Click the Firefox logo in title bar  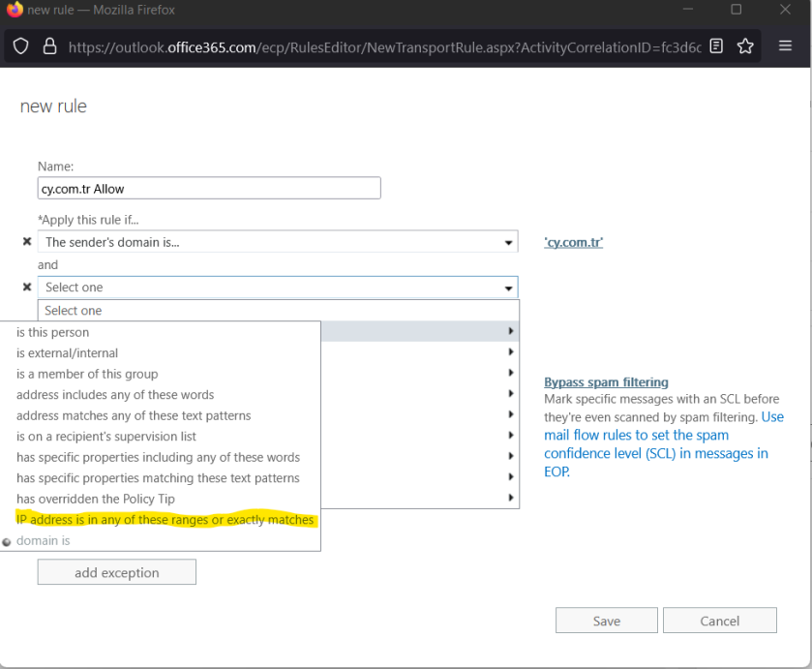click(15, 10)
